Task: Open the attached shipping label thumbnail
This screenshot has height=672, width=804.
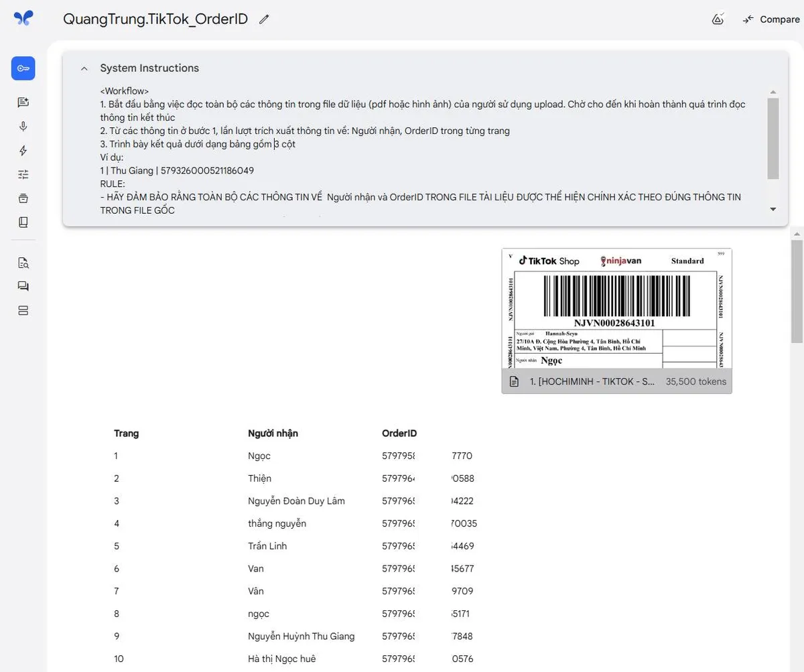Action: tap(616, 310)
